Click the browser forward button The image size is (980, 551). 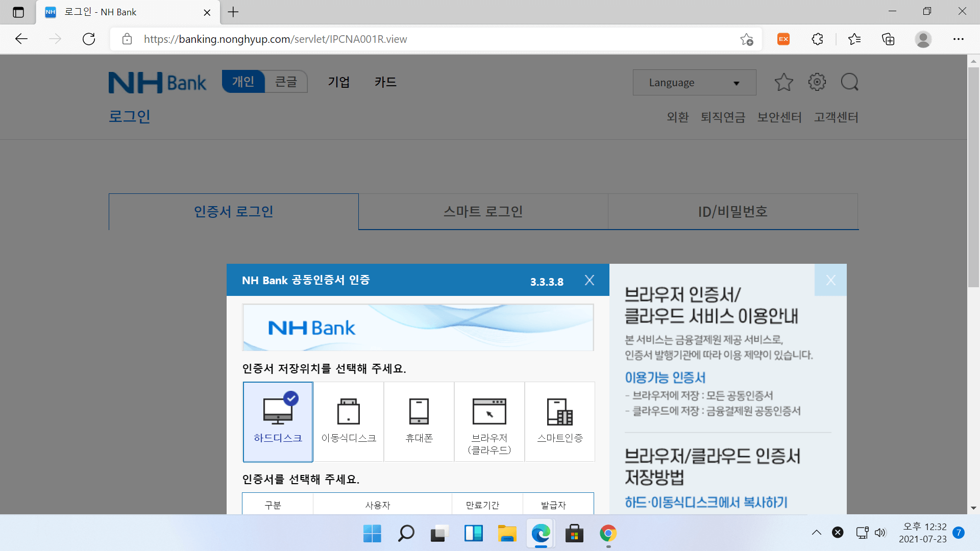click(x=55, y=39)
